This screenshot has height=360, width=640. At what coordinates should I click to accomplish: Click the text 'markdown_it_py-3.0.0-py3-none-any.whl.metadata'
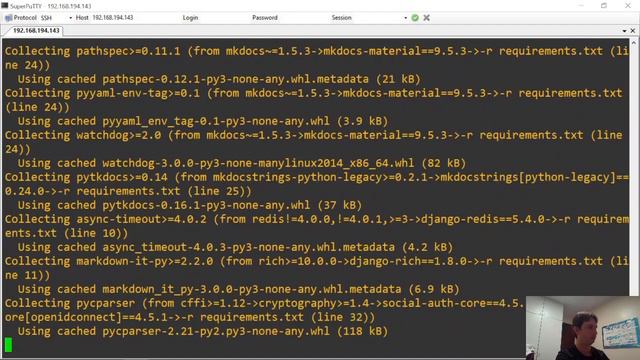click(251, 289)
